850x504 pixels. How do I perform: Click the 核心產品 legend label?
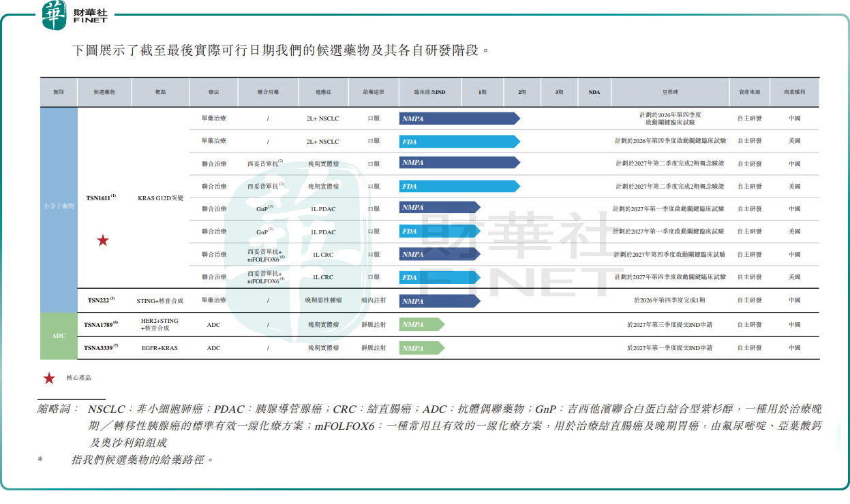coord(78,378)
